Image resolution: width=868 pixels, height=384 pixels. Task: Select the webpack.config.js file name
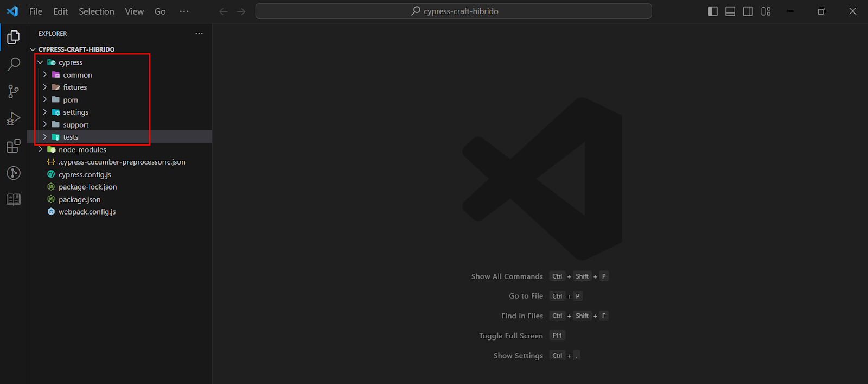[x=87, y=212]
